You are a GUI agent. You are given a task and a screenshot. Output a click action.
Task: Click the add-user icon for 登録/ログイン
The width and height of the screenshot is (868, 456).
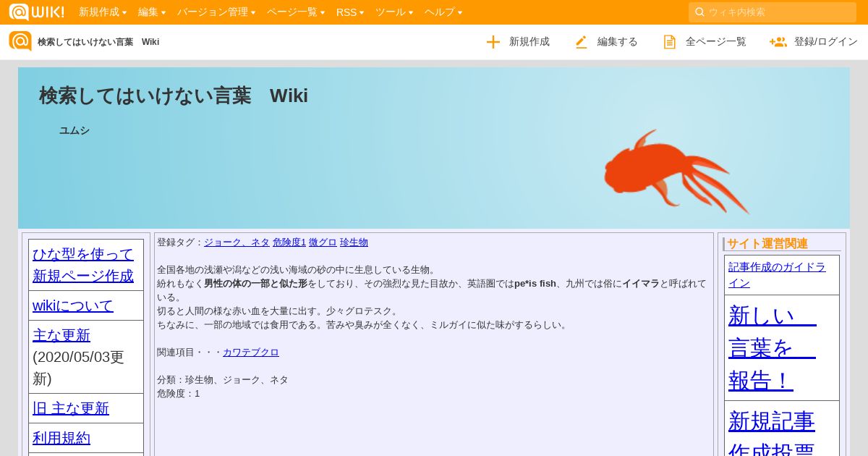point(778,42)
